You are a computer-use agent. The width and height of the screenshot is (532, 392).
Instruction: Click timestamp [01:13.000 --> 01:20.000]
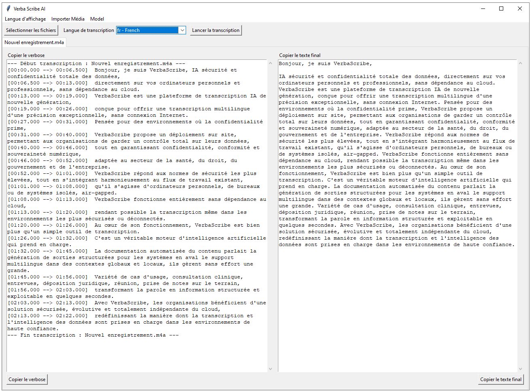pos(47,212)
